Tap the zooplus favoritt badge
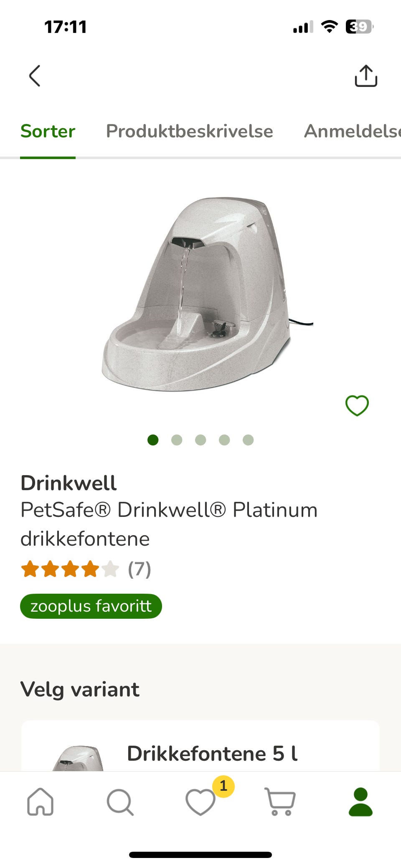The width and height of the screenshot is (401, 868). click(91, 606)
